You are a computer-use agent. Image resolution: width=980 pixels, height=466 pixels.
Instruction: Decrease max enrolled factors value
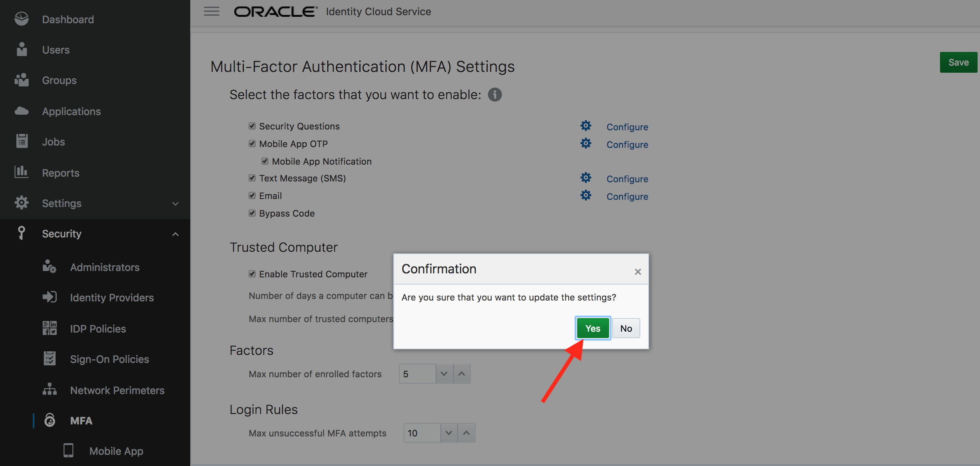pyautogui.click(x=444, y=374)
